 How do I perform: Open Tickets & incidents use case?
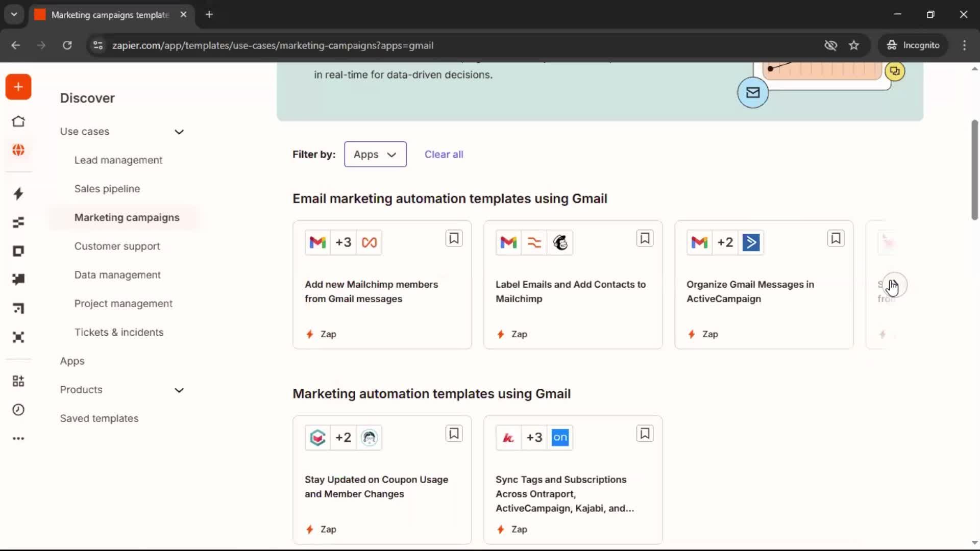tap(119, 332)
